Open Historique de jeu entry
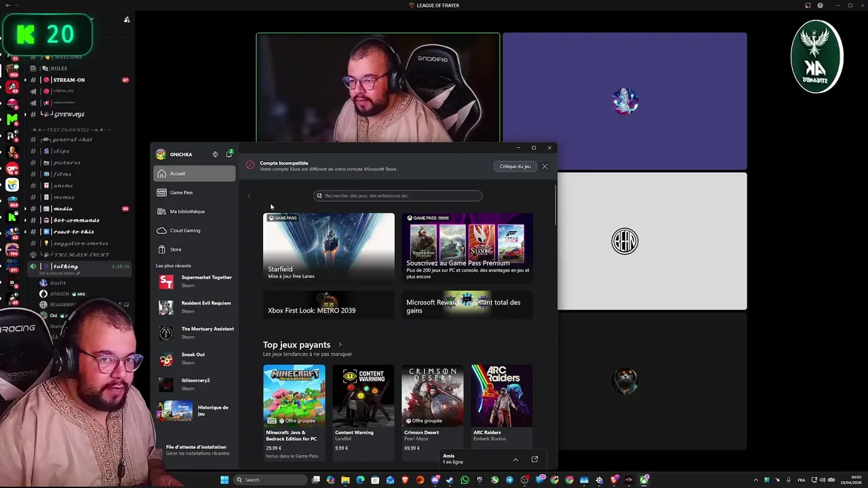 [195, 411]
